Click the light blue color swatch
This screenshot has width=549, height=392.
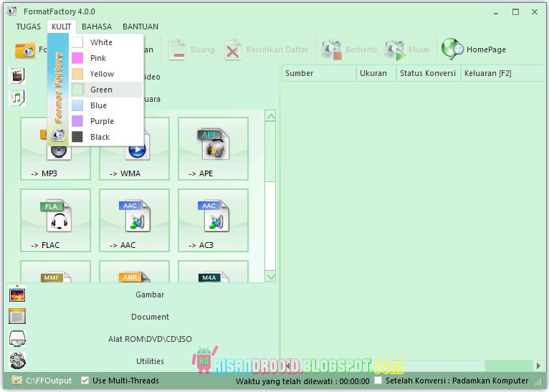(x=77, y=105)
